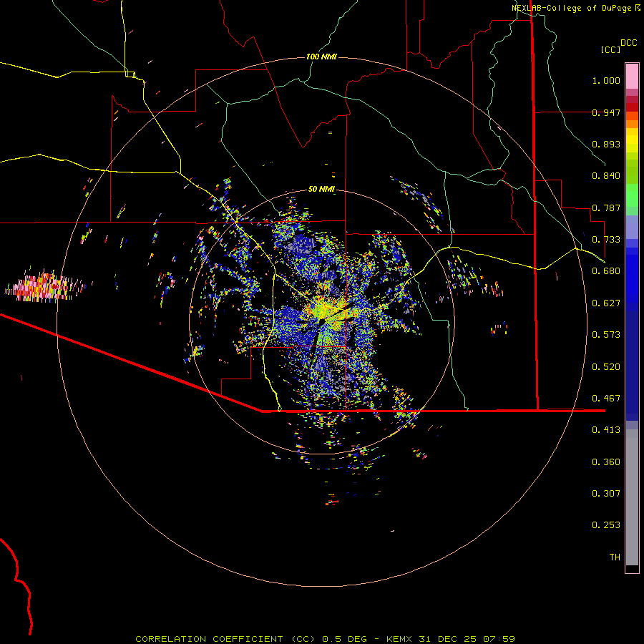Image resolution: width=644 pixels, height=644 pixels.
Task: Click the 0.627 scale label
Action: [x=606, y=303]
